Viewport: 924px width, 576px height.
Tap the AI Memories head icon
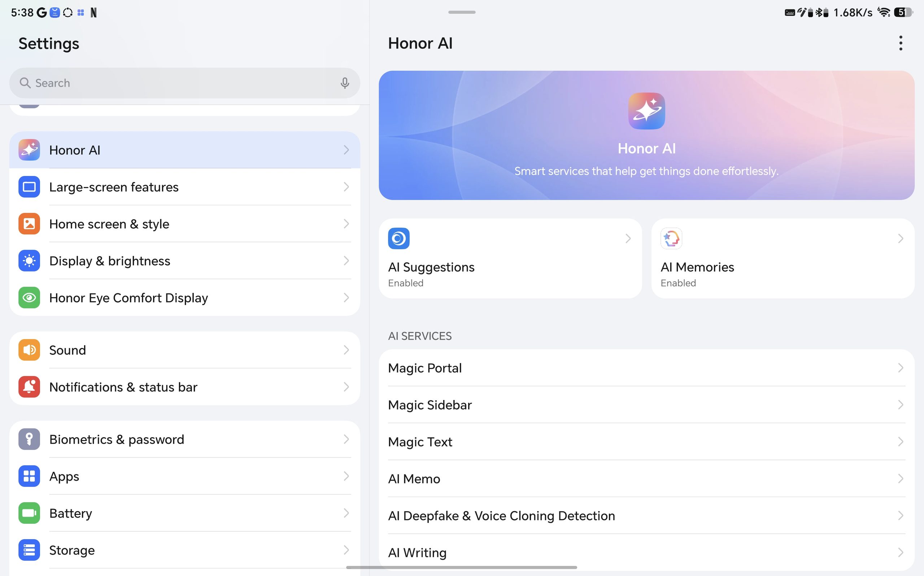(x=671, y=238)
